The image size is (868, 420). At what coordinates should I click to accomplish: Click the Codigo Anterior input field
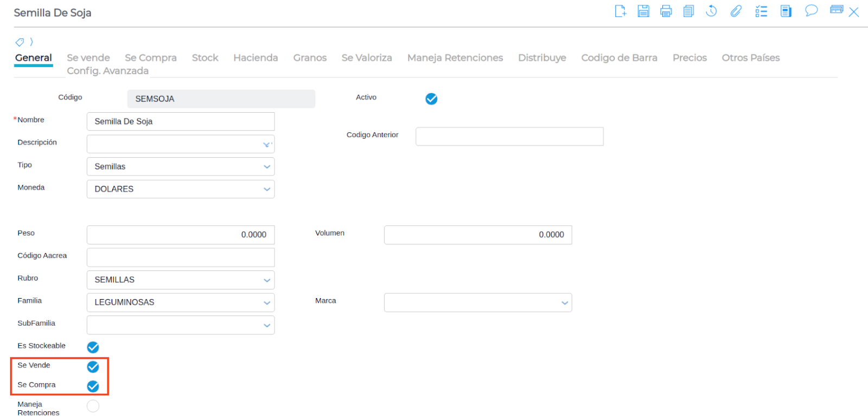(x=509, y=137)
